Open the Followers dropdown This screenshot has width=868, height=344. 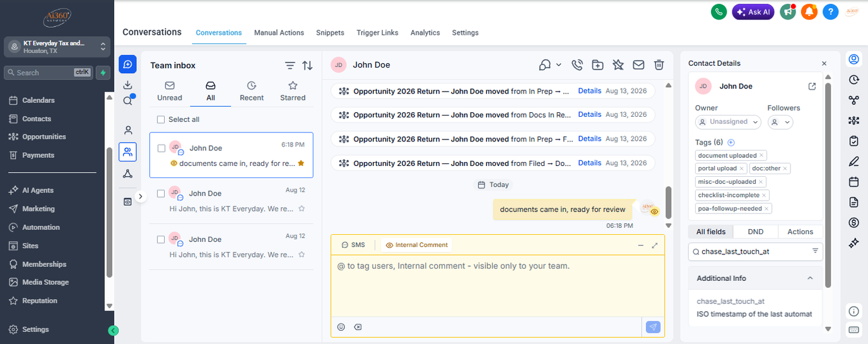780,122
